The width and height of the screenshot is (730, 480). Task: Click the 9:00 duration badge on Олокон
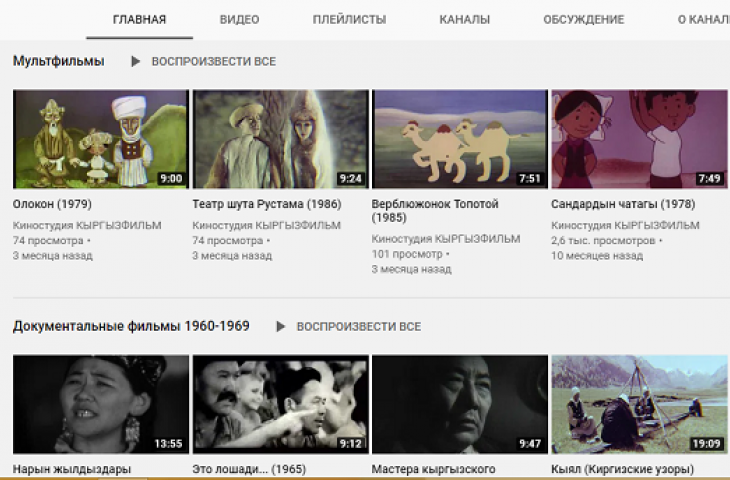click(x=171, y=179)
